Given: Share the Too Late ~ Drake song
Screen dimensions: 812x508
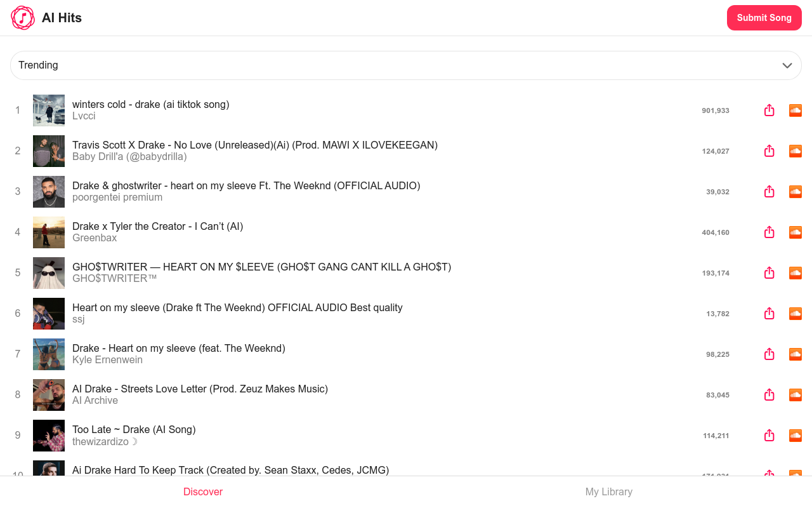Looking at the screenshot, I should point(769,436).
